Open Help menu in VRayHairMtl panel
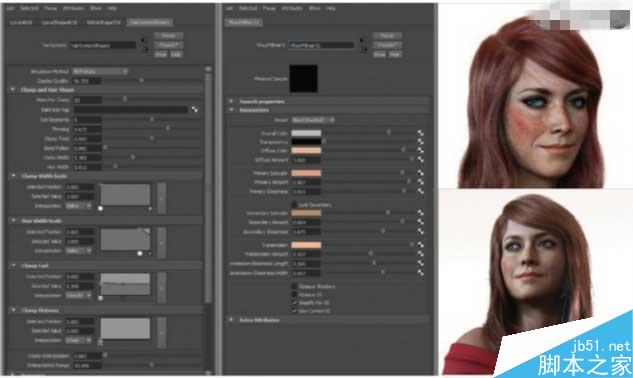Viewport: 633px width, 378px height. (x=330, y=8)
